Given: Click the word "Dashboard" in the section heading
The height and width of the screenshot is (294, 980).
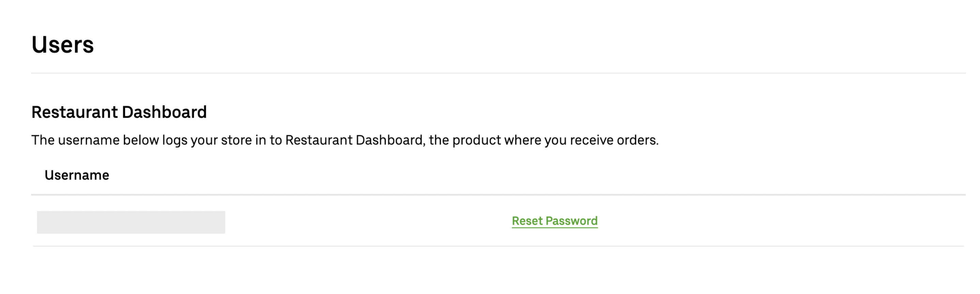Looking at the screenshot, I should pos(164,112).
